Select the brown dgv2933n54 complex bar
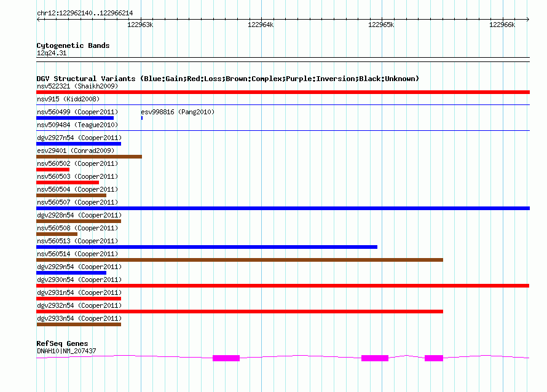547x392 pixels. point(79,324)
